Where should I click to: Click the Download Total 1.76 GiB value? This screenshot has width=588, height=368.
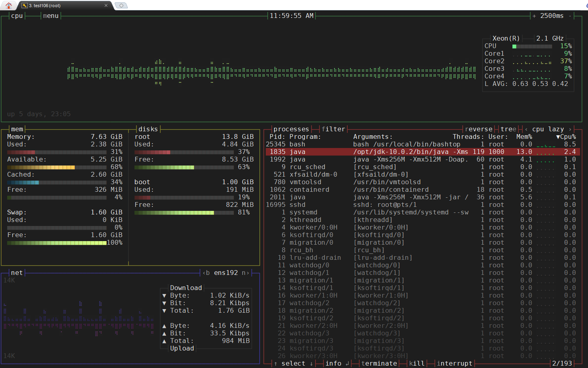(x=234, y=311)
